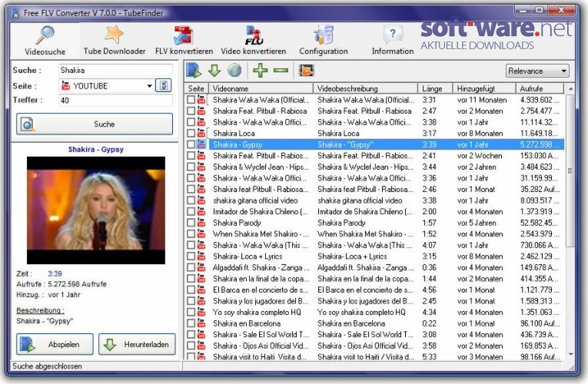
Task: Select row Shakira - Waka Waka (This 4:07
Action: [374, 245]
